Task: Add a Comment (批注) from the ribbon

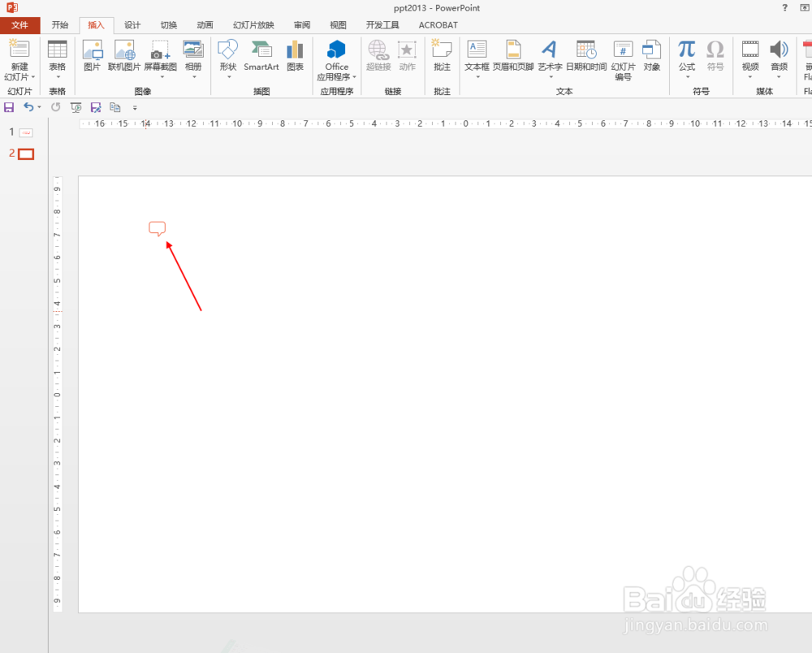Action: [x=442, y=55]
